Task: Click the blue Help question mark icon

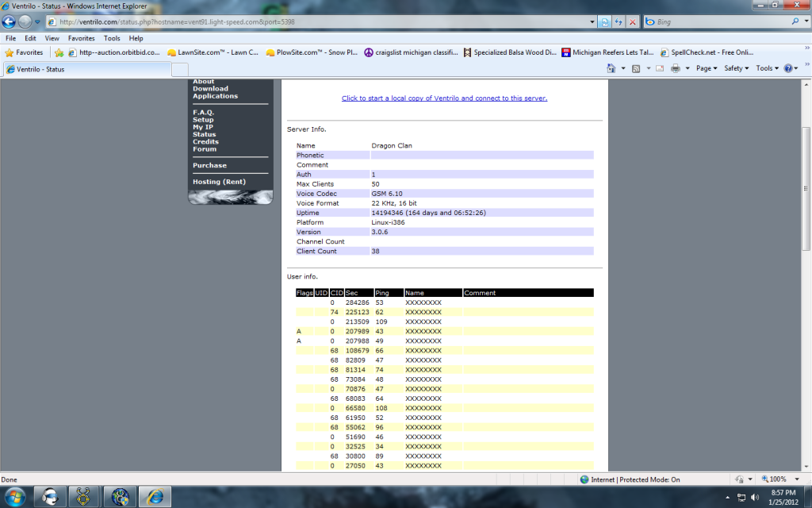Action: pos(788,68)
